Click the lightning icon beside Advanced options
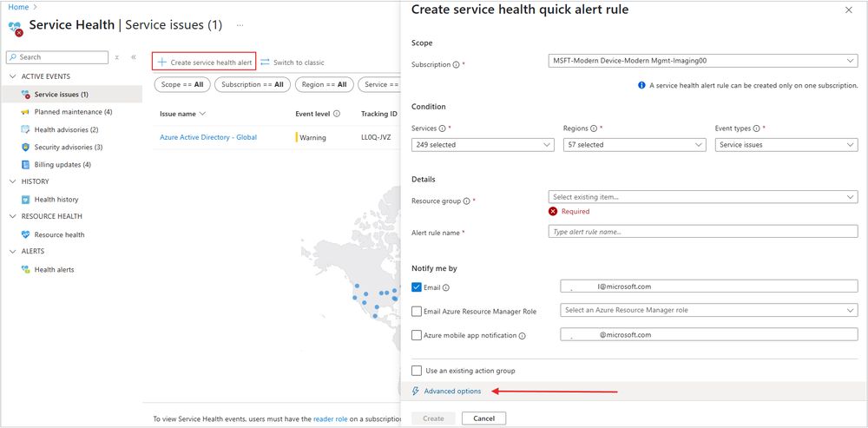This screenshot has height=428, width=868. click(x=416, y=392)
